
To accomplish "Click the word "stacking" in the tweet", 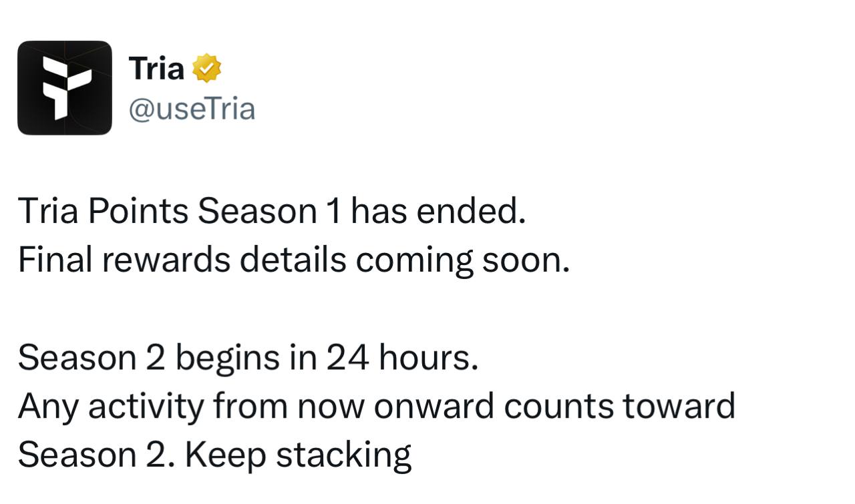I will click(343, 456).
